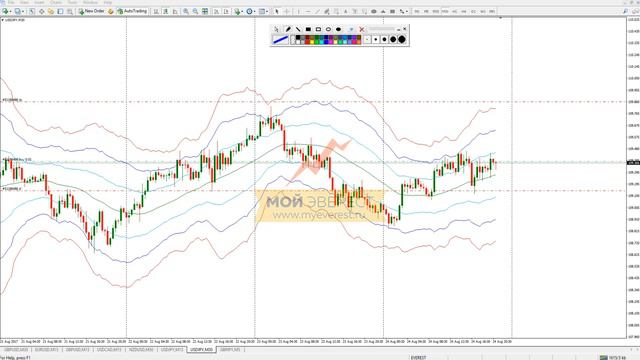Select largest pen thickness dot

(402, 40)
